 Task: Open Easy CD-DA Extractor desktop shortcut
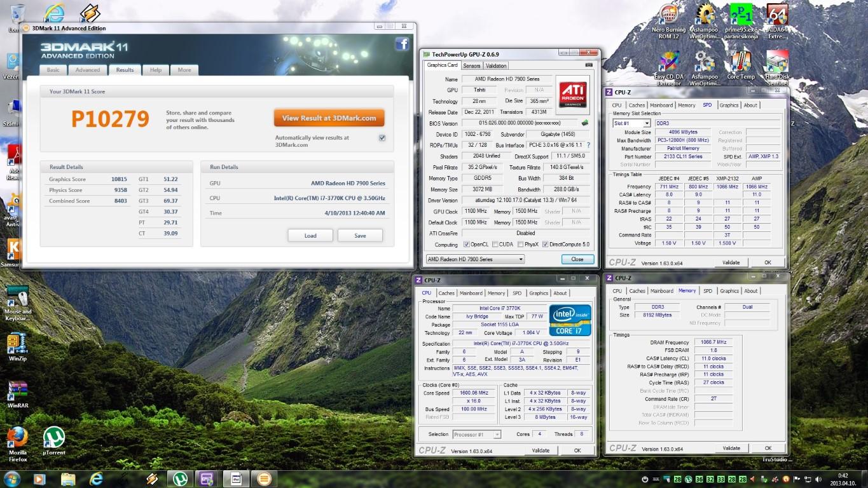[668, 68]
